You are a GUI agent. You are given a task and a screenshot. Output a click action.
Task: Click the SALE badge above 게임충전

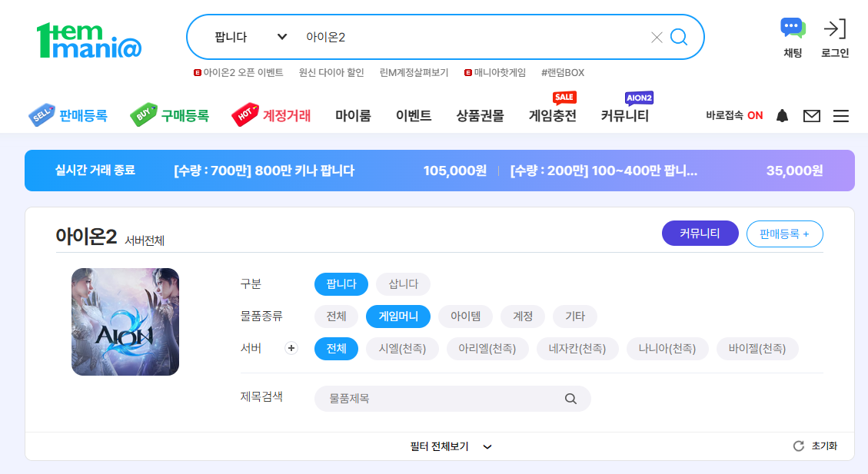click(x=564, y=98)
